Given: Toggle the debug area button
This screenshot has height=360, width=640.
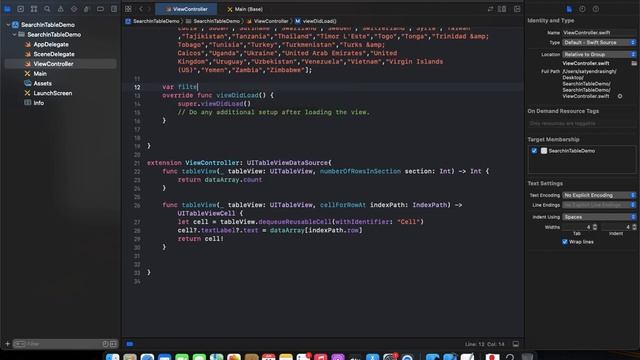Looking at the screenshot, I should [516, 344].
